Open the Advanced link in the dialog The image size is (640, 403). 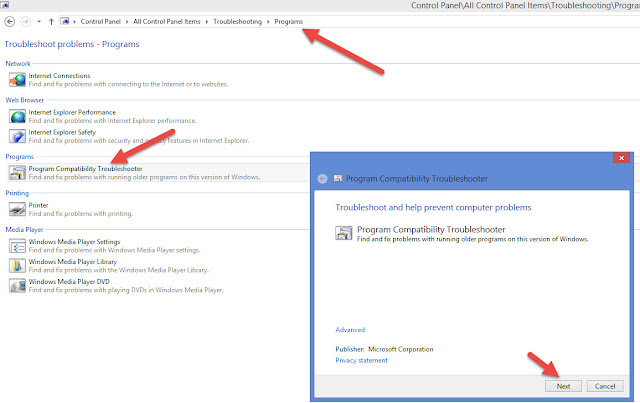point(350,330)
